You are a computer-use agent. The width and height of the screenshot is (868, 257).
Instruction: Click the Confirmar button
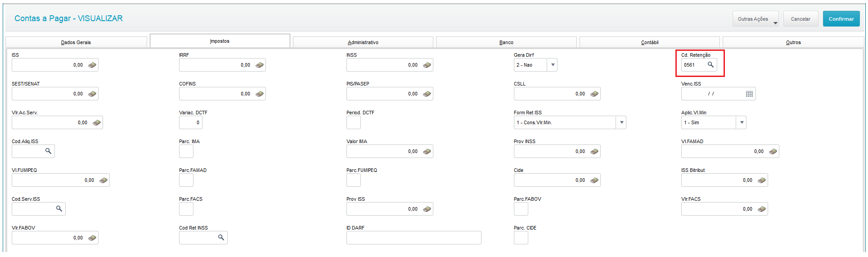841,19
